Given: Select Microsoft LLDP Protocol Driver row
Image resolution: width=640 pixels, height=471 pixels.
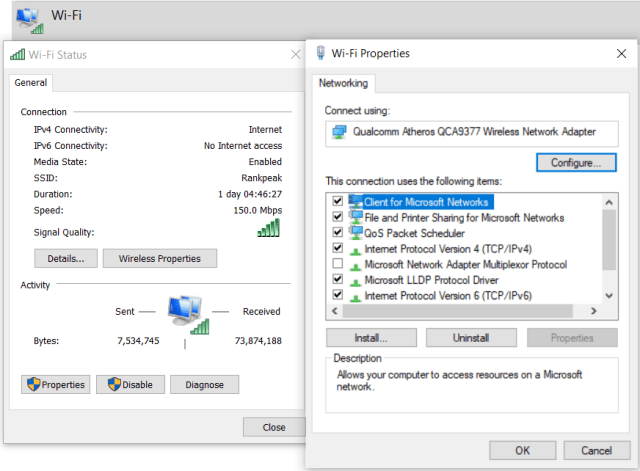Looking at the screenshot, I should pyautogui.click(x=431, y=280).
